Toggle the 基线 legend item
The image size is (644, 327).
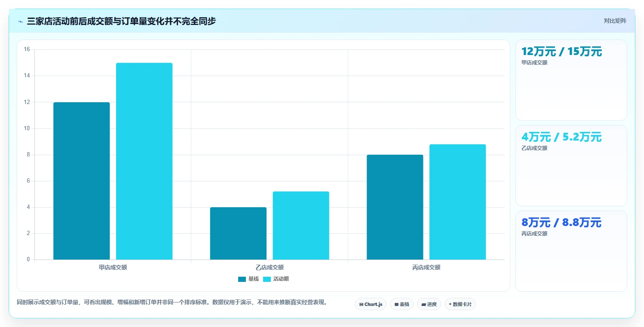[248, 279]
